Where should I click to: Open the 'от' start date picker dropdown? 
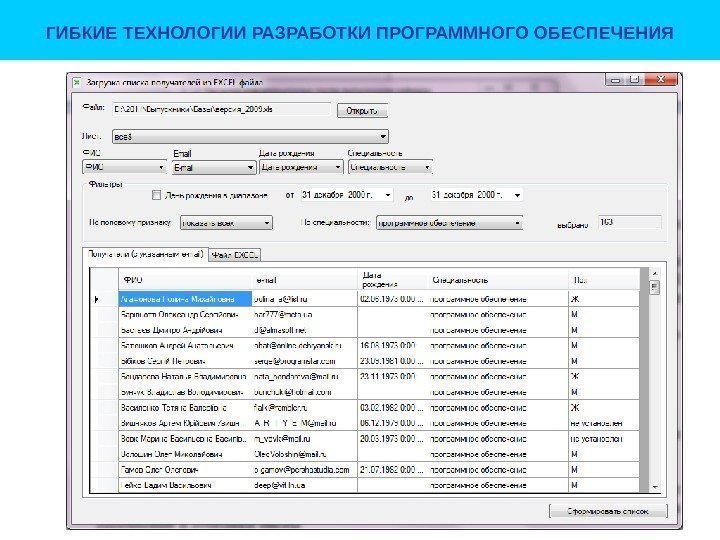(x=388, y=195)
